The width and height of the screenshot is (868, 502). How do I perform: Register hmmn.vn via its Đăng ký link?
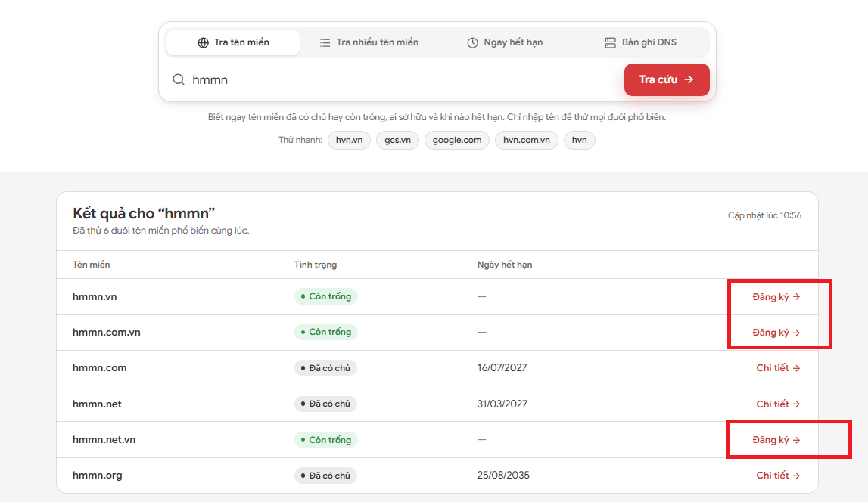tap(776, 297)
